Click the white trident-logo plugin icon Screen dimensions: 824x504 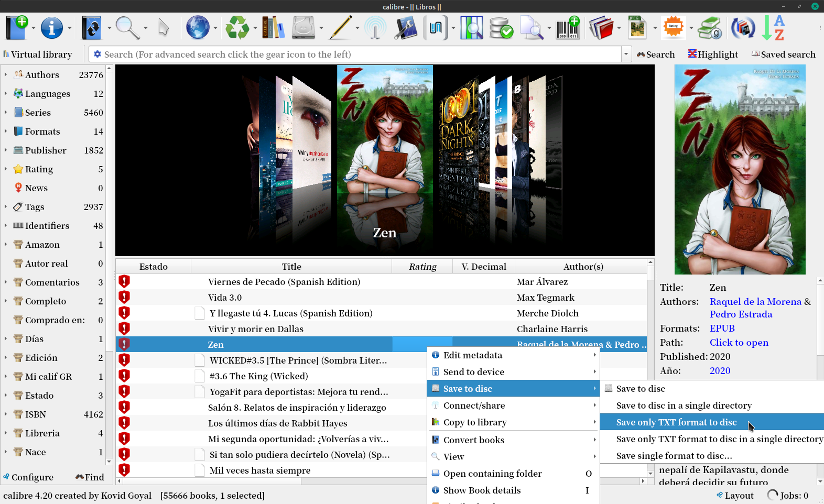point(436,28)
